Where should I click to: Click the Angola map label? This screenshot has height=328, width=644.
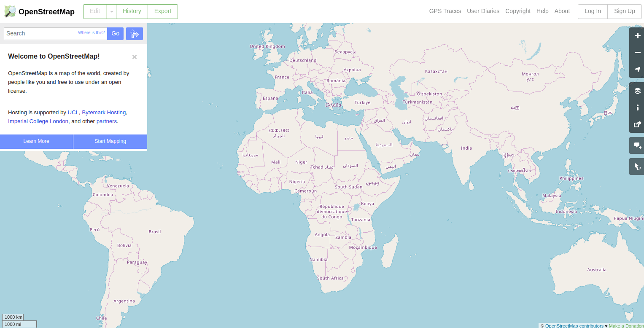pyautogui.click(x=322, y=235)
